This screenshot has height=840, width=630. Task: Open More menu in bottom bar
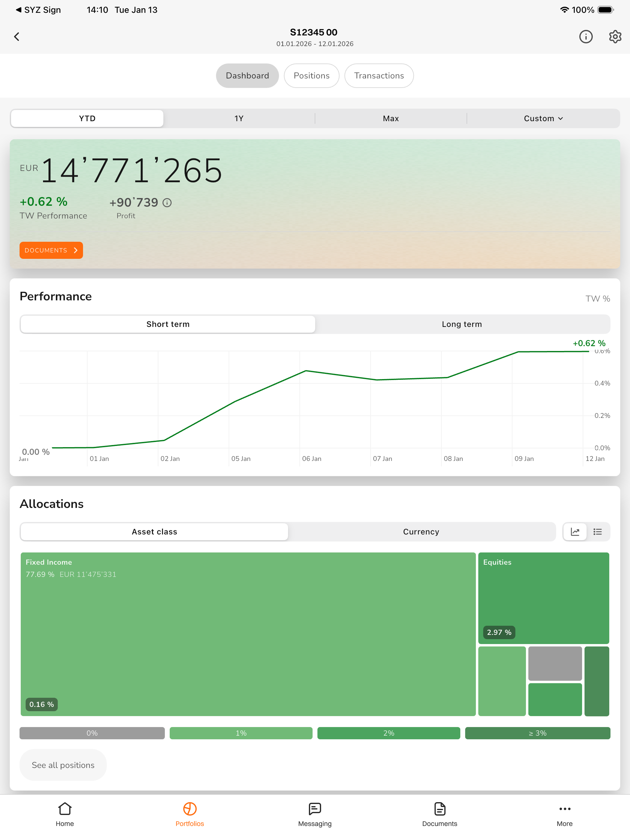pos(565,814)
